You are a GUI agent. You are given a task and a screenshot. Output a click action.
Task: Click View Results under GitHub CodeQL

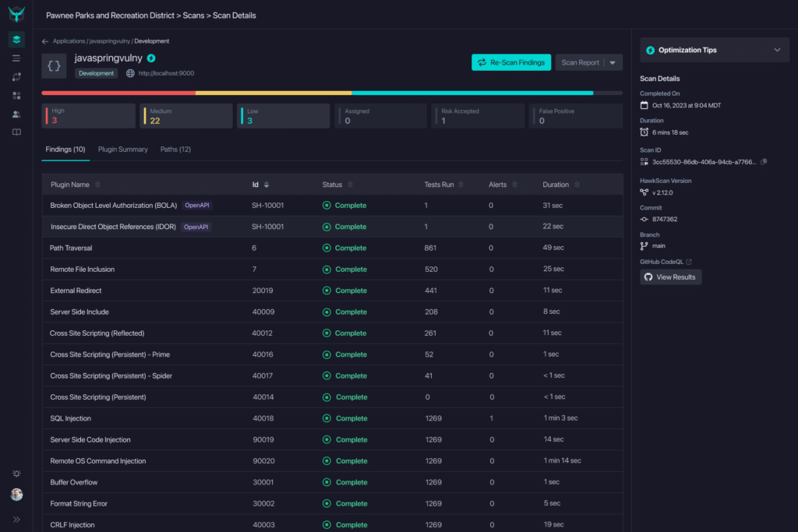click(x=670, y=277)
